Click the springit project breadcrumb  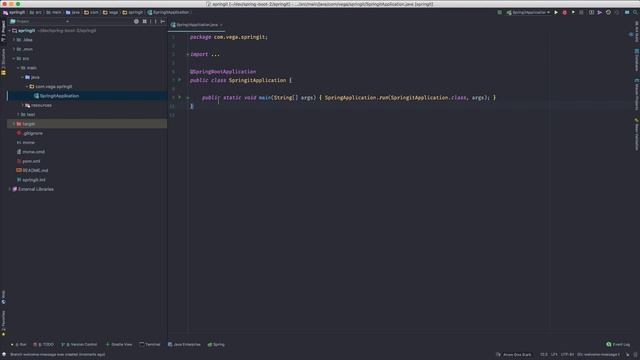coord(14,12)
